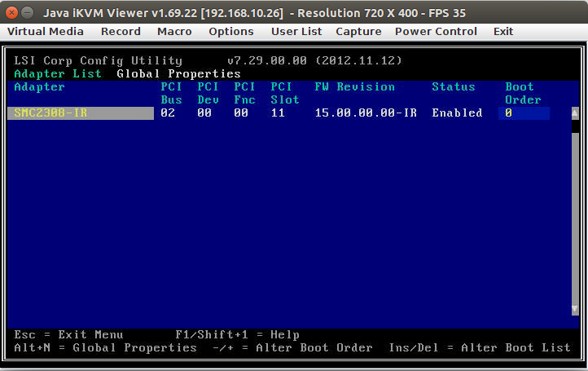Viewport: 588px width, 371px height.
Task: Open the Power Control menu
Action: click(x=436, y=32)
